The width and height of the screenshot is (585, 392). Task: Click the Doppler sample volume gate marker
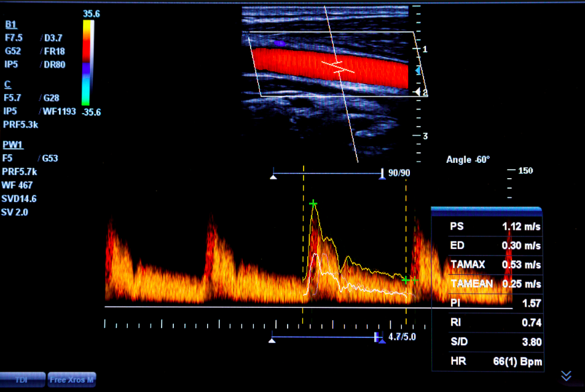337,65
